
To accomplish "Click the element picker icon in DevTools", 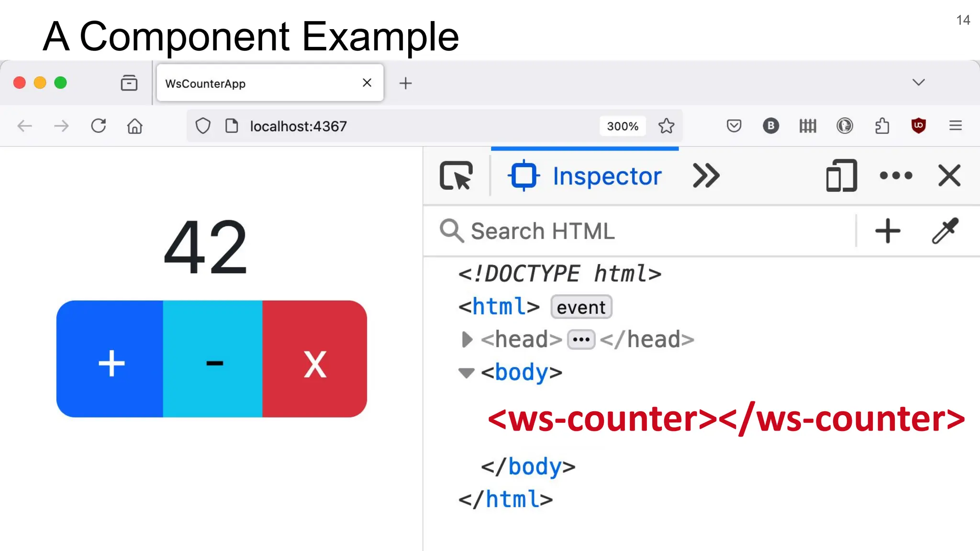I will 456,176.
